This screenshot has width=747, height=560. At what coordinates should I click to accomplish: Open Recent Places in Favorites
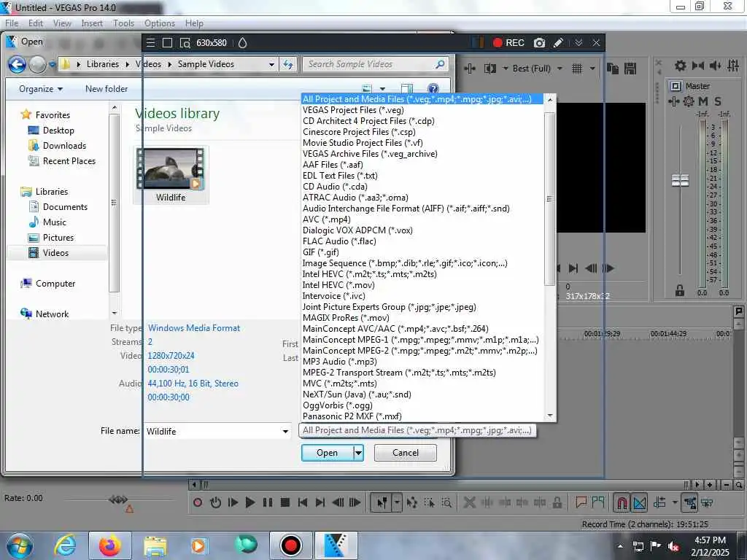tap(69, 161)
